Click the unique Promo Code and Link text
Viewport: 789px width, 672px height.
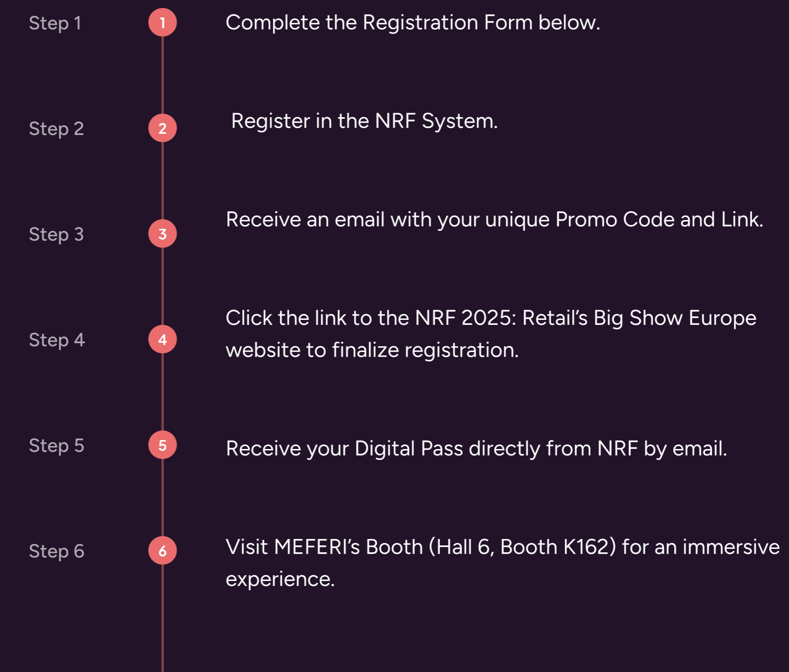(x=624, y=220)
